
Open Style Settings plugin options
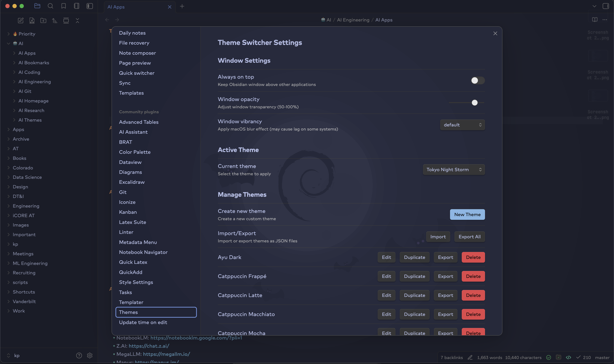coord(136,282)
